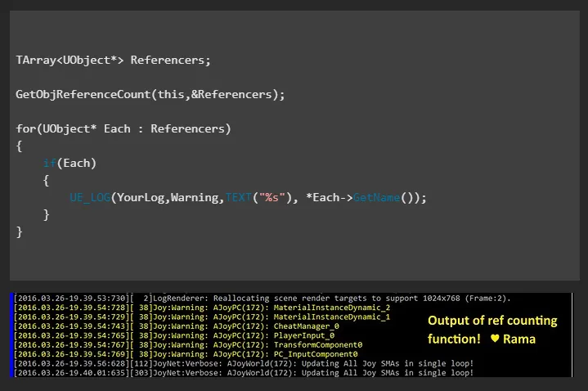The height and width of the screenshot is (391, 588).
Task: Select the "CheatManager_0" log entry
Action: (x=177, y=326)
